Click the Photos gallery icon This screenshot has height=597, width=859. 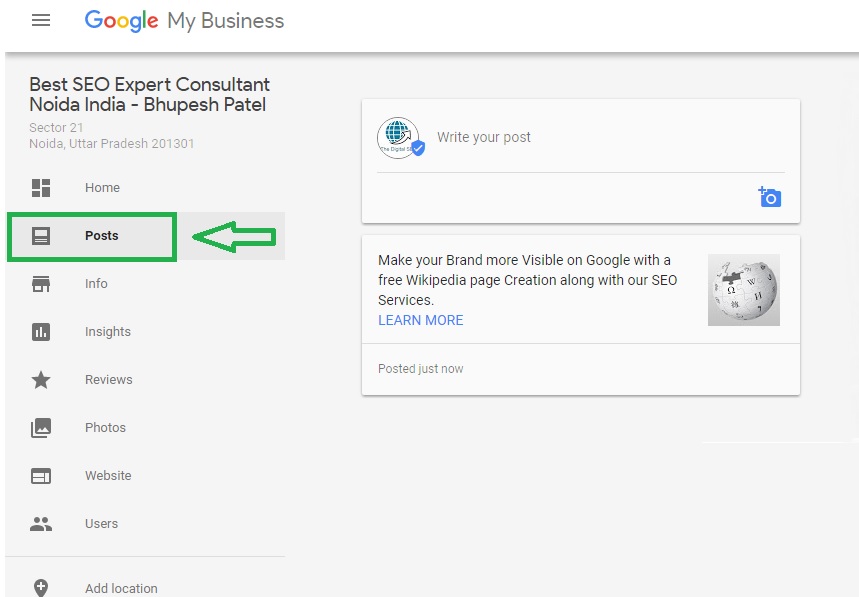41,428
